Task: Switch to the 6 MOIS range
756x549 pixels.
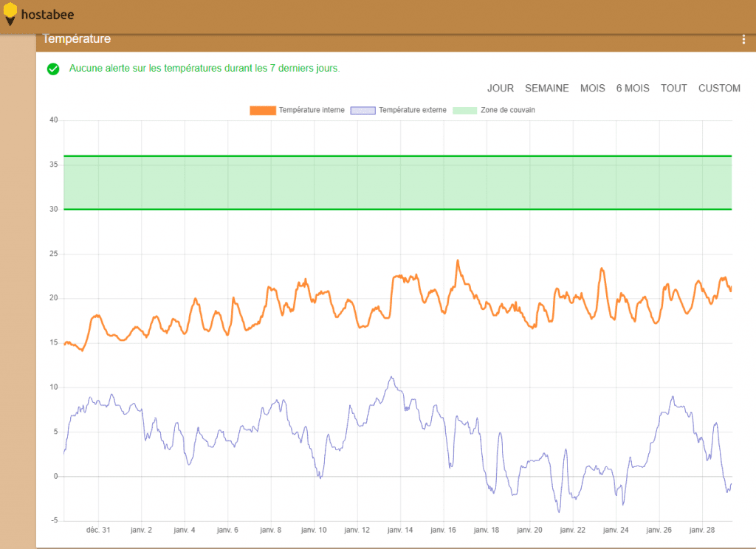Action: [633, 89]
